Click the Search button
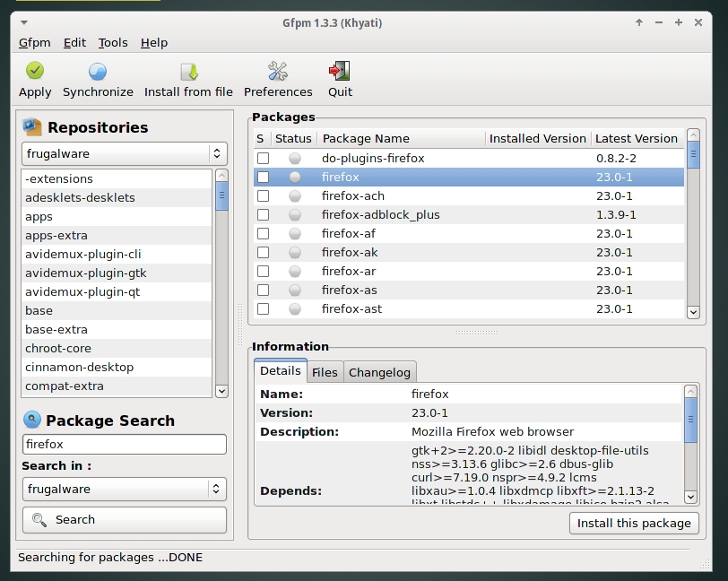This screenshot has height=581, width=728. click(x=124, y=520)
